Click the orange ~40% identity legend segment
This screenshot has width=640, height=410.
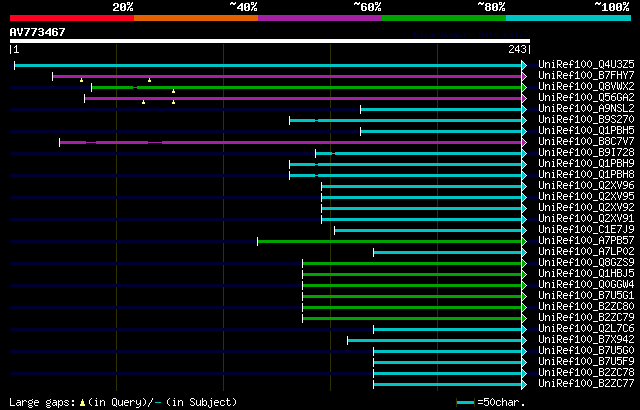[196, 18]
